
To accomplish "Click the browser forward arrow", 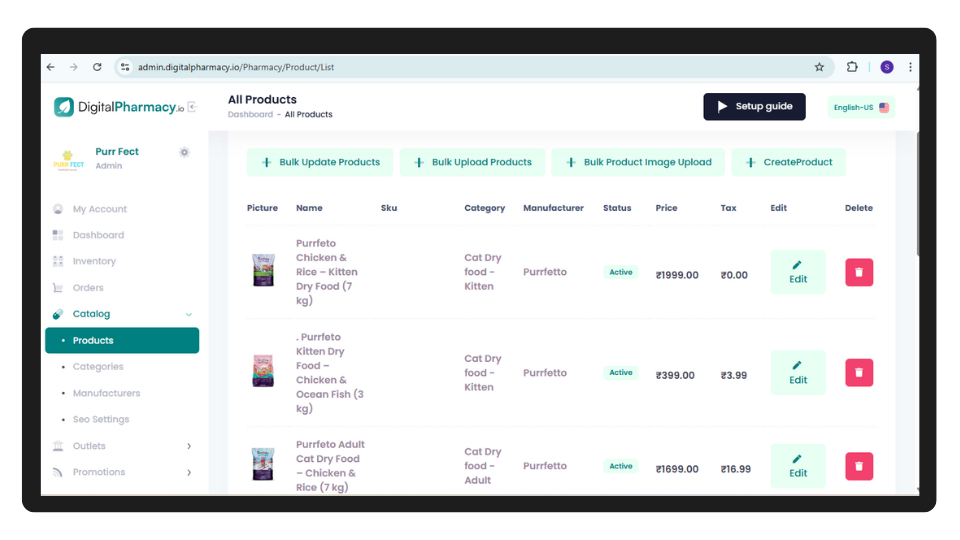I will point(73,67).
